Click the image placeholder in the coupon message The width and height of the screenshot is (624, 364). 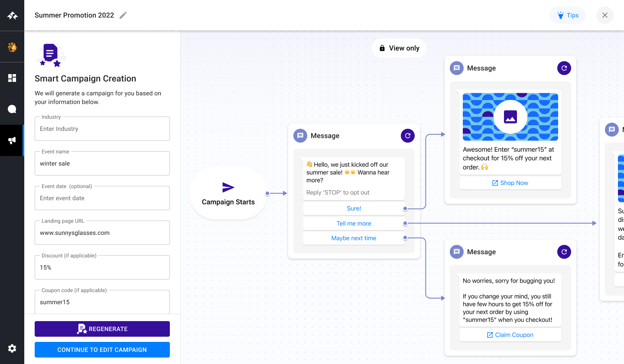pos(510,117)
